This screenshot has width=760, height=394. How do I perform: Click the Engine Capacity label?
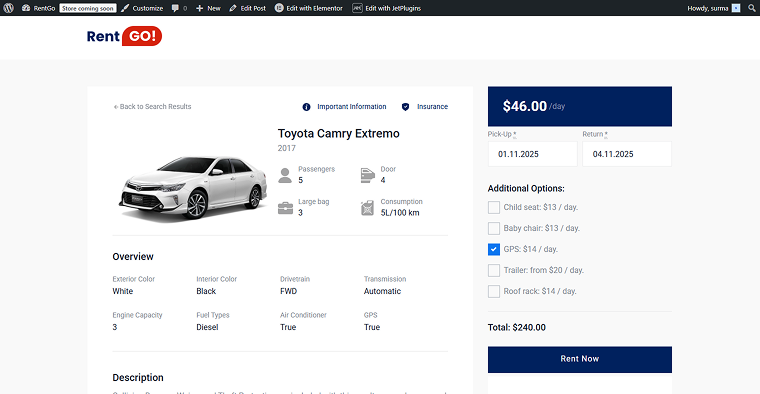(137, 315)
